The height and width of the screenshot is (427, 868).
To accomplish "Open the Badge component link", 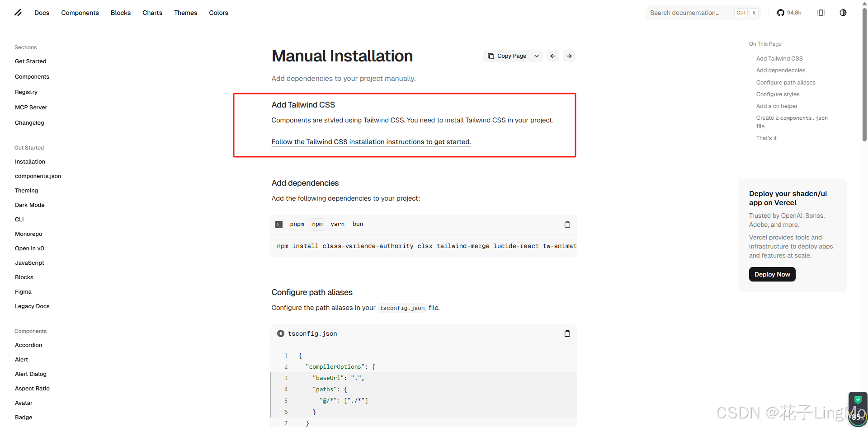I will pyautogui.click(x=24, y=418).
